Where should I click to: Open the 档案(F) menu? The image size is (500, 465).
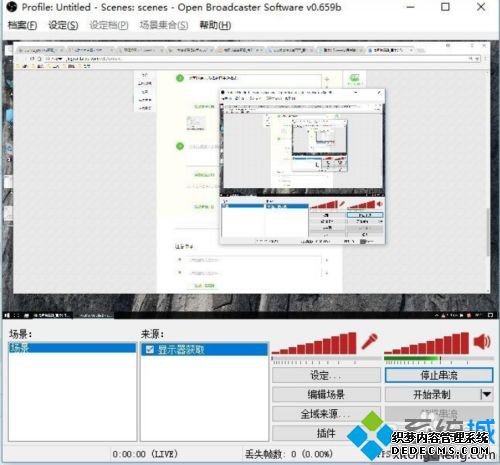22,25
